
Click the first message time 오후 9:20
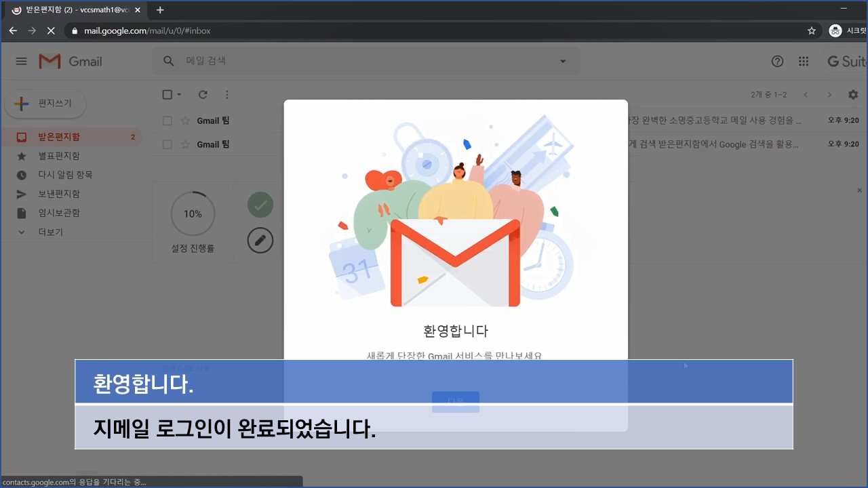[x=843, y=121]
